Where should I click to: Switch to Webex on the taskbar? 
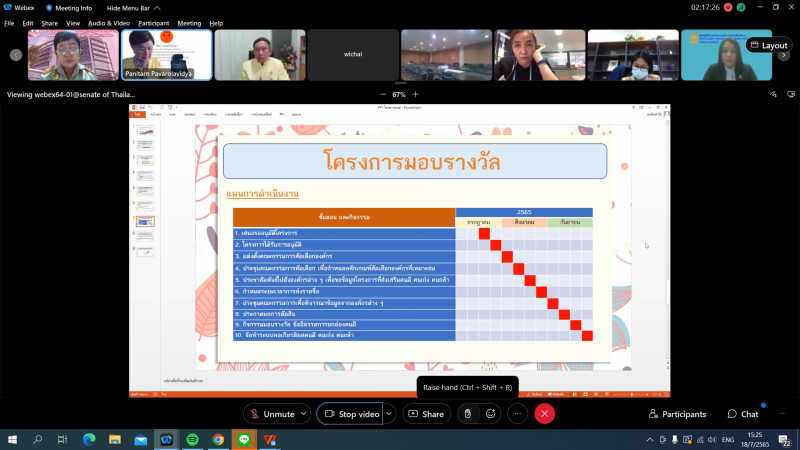coord(166,439)
